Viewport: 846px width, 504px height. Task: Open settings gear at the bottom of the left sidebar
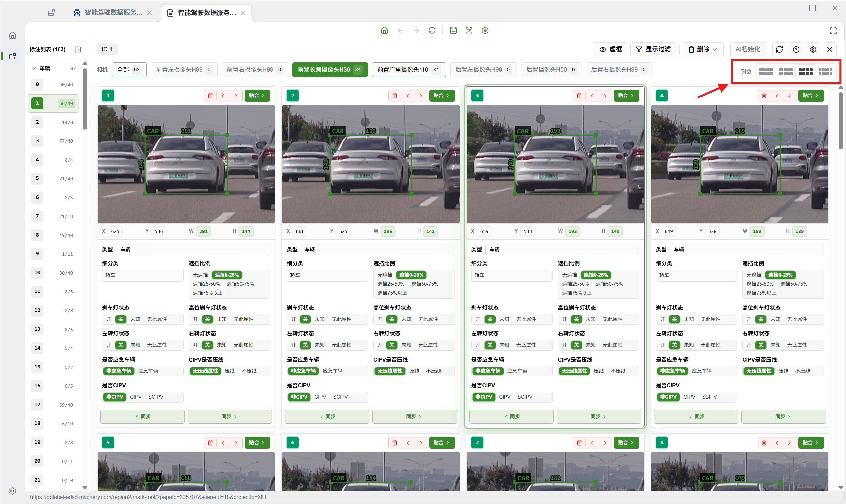pos(13,491)
